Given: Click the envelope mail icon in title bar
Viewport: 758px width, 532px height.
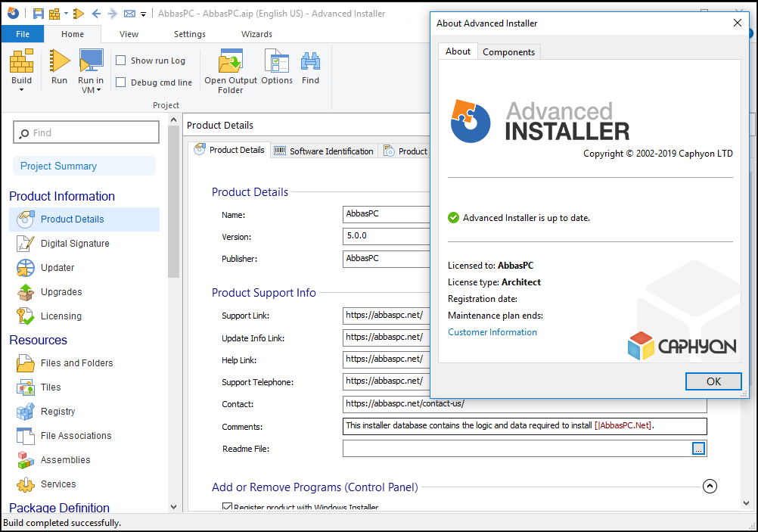Looking at the screenshot, I should coord(129,14).
